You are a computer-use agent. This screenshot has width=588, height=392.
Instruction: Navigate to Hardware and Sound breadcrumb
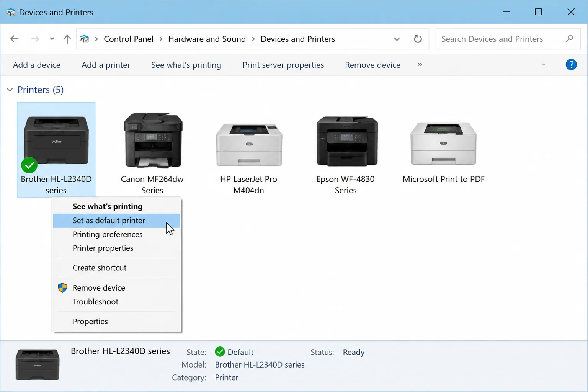click(207, 39)
